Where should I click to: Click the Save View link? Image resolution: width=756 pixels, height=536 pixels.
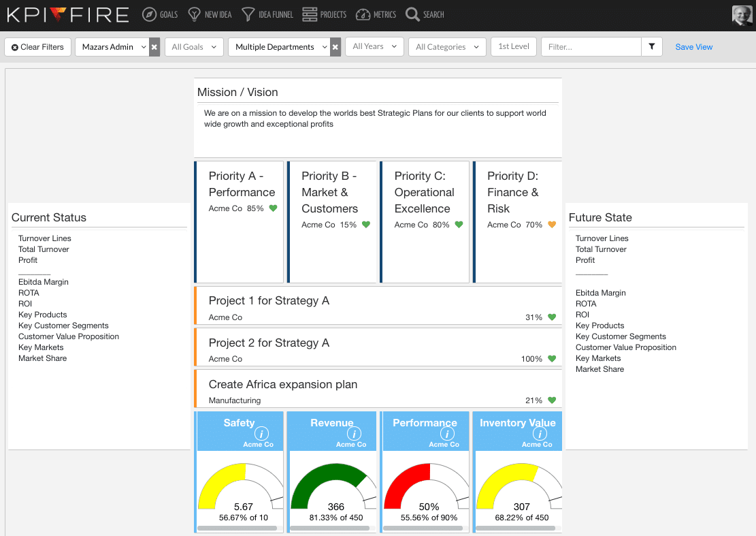(694, 47)
